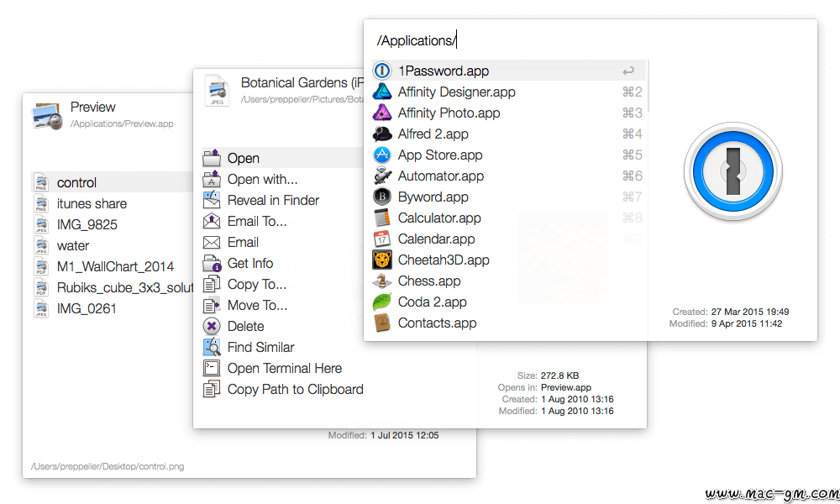
Task: Click the Created 27 Mar 2015 19:49 date
Action: pyautogui.click(x=750, y=312)
